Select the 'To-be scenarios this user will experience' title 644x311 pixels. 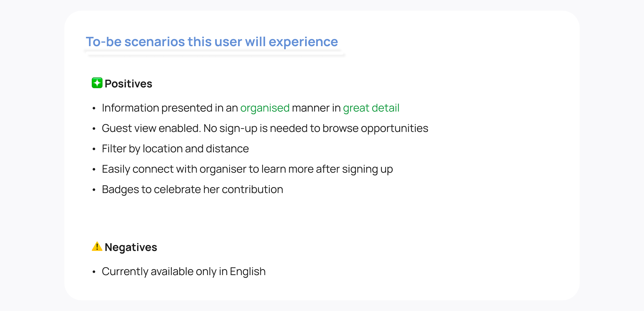coord(212,42)
